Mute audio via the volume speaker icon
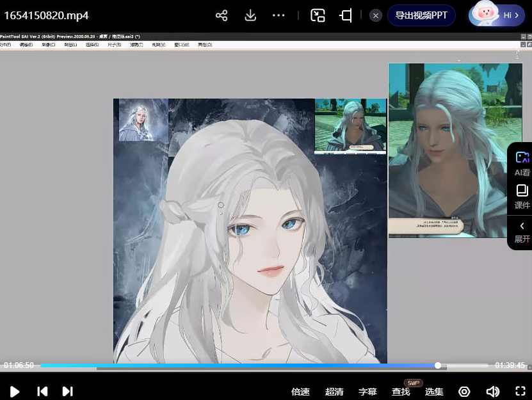 tap(492, 392)
